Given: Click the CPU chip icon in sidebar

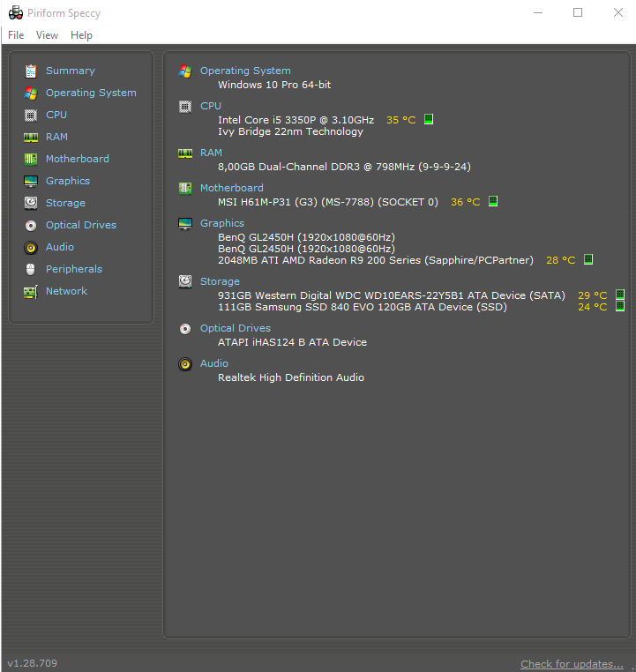Looking at the screenshot, I should pyautogui.click(x=30, y=115).
